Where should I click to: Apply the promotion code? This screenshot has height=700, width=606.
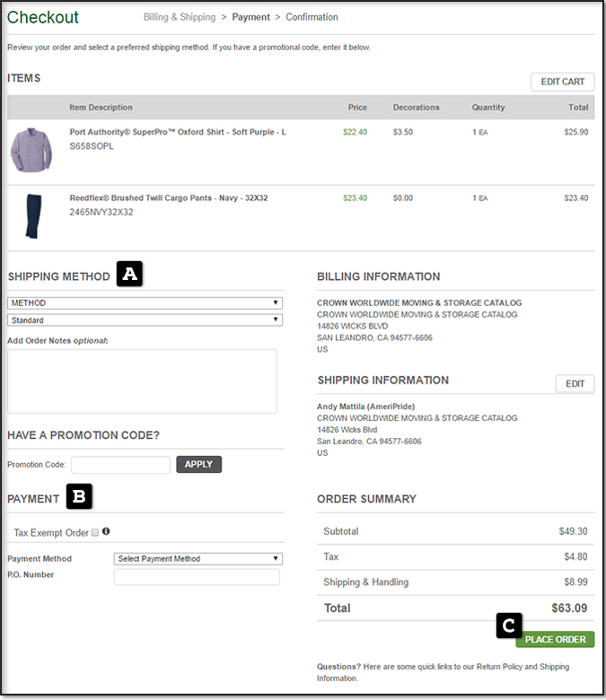[x=198, y=465]
